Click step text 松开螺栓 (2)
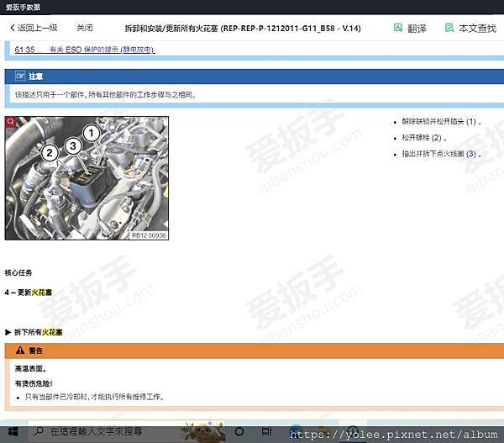 [x=424, y=138]
